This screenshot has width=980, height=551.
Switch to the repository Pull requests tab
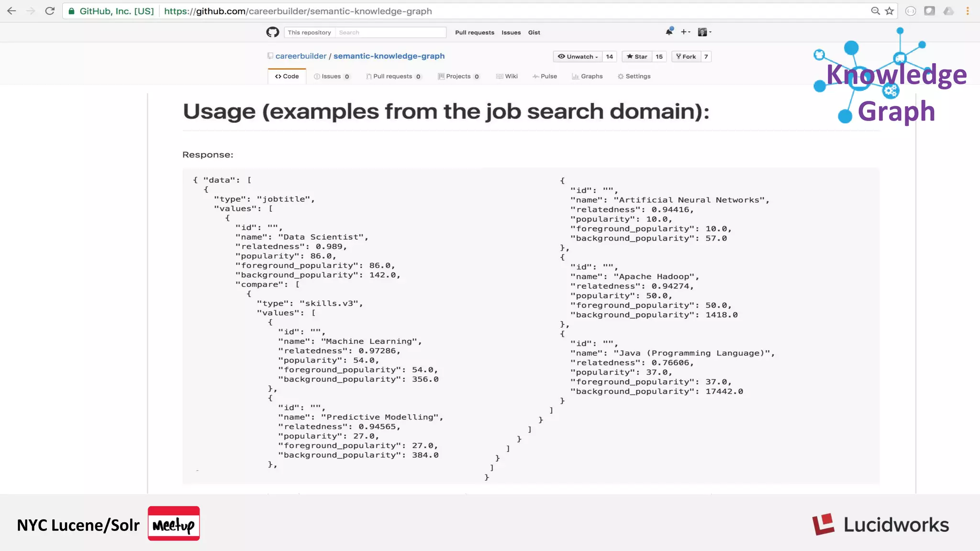point(393,76)
